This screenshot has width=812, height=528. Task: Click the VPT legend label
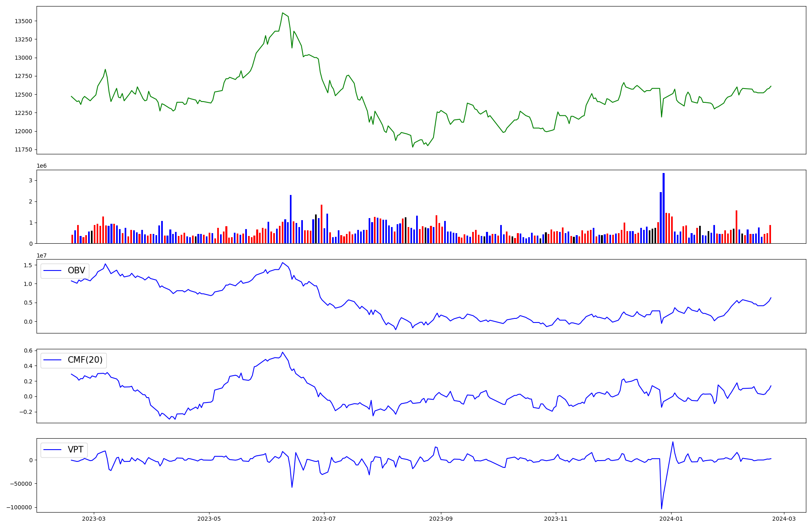point(76,450)
